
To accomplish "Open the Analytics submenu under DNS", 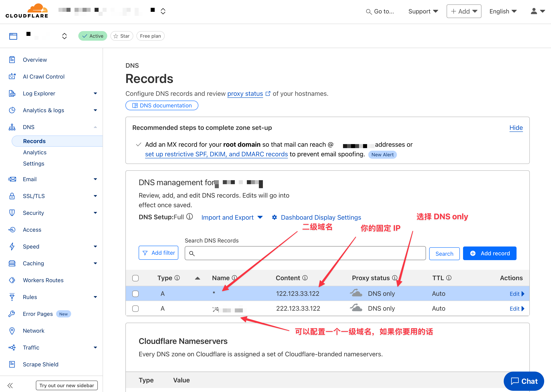I will click(x=35, y=152).
